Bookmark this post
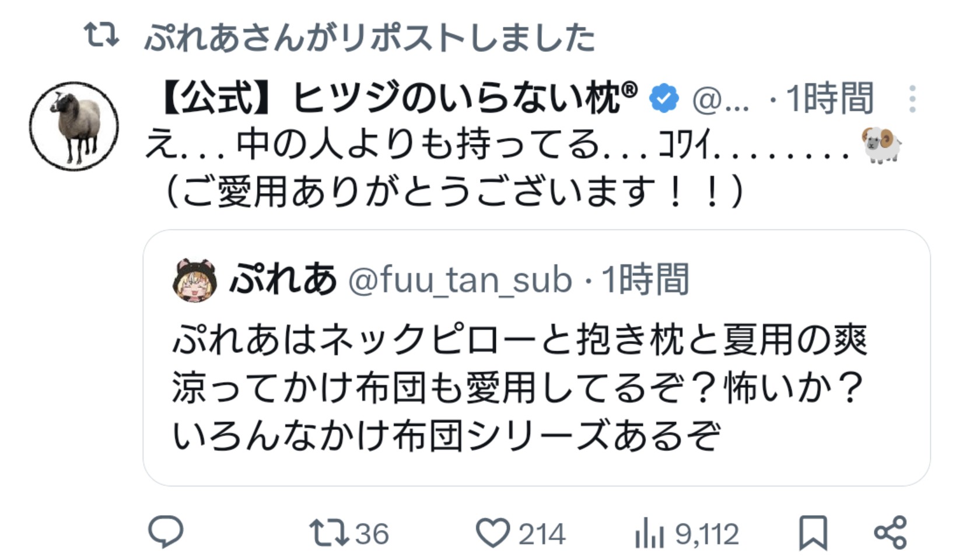 [813, 533]
